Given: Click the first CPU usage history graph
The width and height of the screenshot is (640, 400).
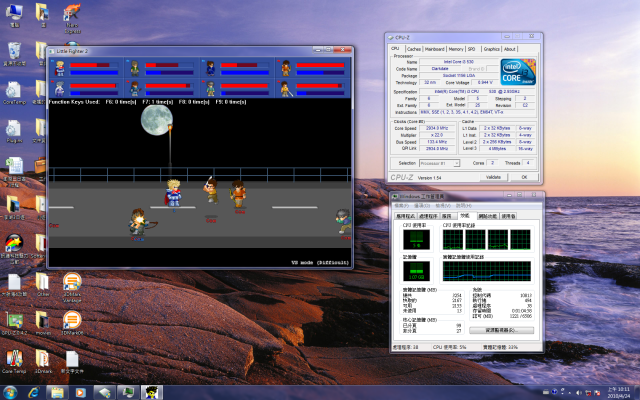Looking at the screenshot, I should [x=453, y=240].
